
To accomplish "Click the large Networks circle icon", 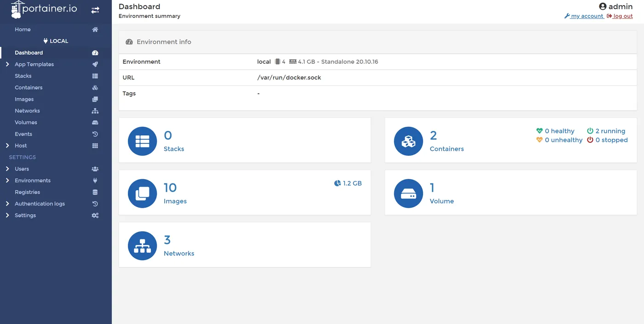I will click(142, 246).
